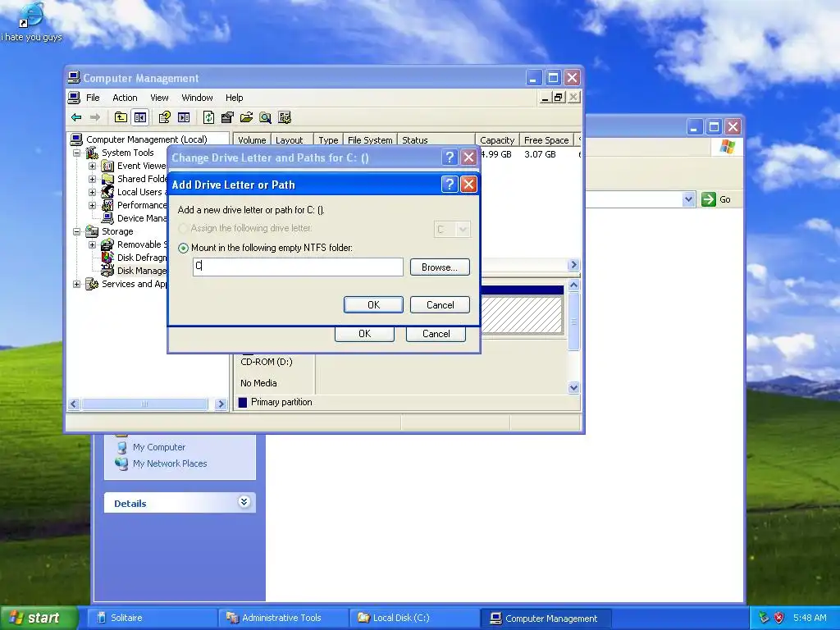Open the View menu
The image size is (840, 630).
tap(159, 98)
